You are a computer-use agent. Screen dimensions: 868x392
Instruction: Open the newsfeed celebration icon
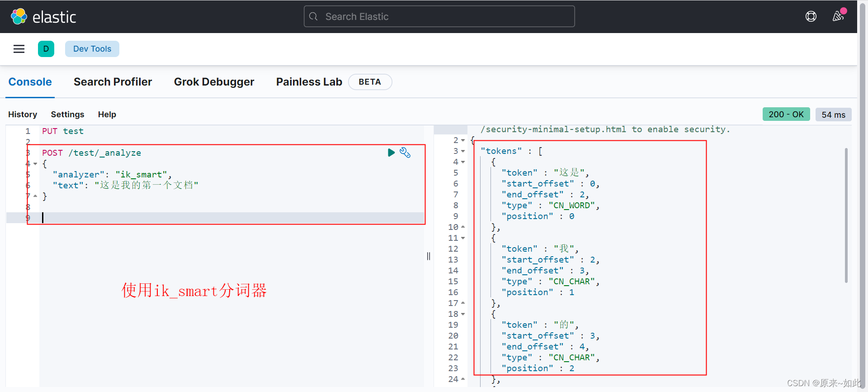(838, 16)
